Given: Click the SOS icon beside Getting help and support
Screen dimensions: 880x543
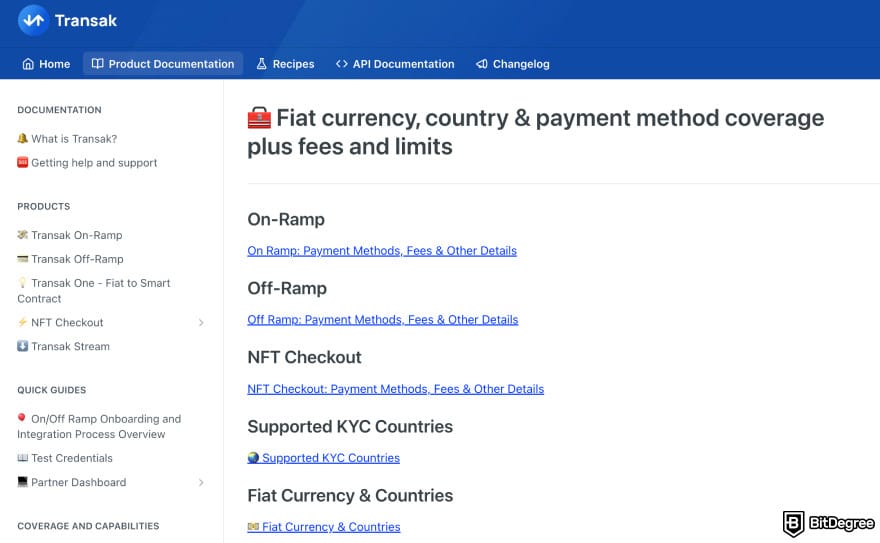Looking at the screenshot, I should 22,162.
